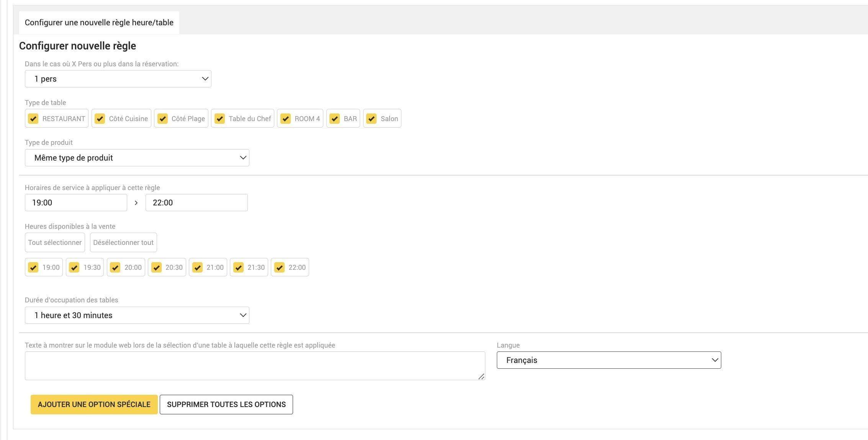
Task: Open the table occupation duration dropdown
Action: click(137, 315)
